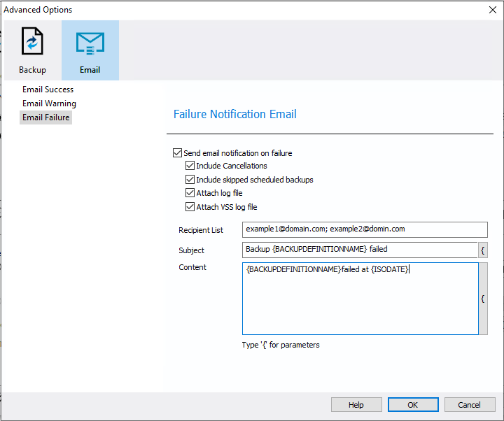The width and height of the screenshot is (504, 421).
Task: Click inside the Content text area
Action: tap(360, 299)
